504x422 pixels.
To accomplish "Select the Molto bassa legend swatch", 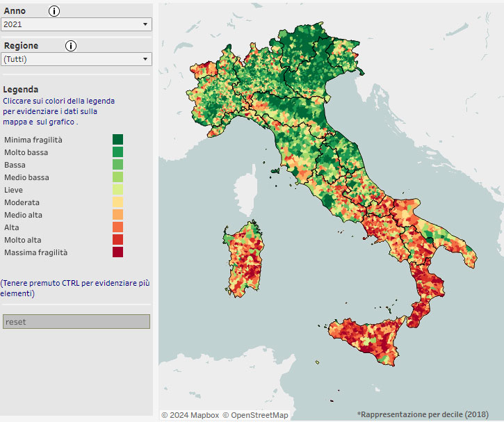I will (117, 152).
